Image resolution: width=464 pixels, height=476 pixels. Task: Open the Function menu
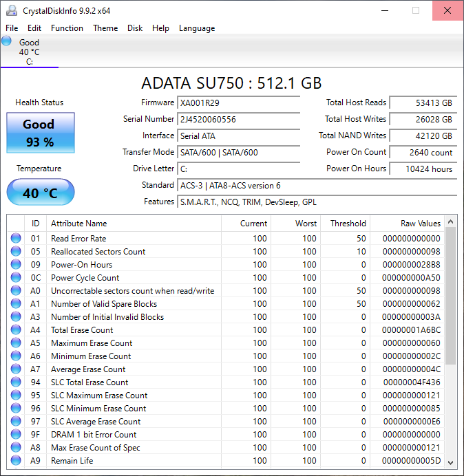tap(67, 28)
